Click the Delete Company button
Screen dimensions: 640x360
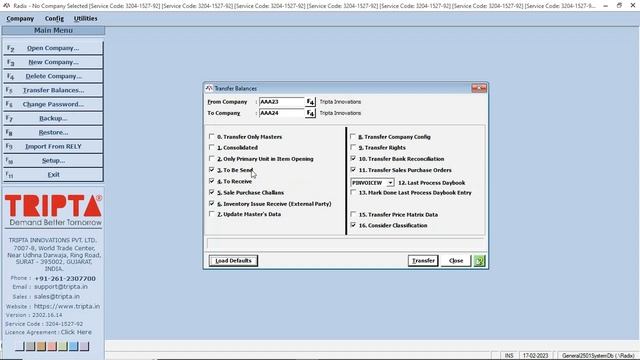pyautogui.click(x=53, y=76)
